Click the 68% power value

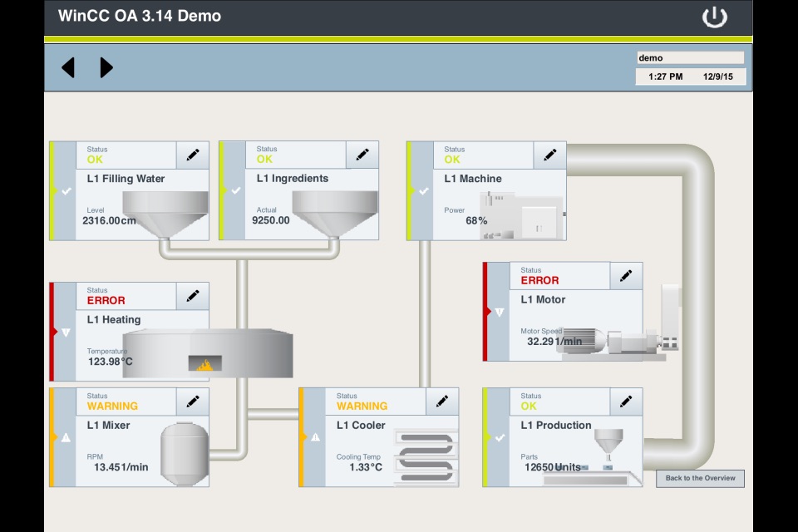[x=476, y=220]
